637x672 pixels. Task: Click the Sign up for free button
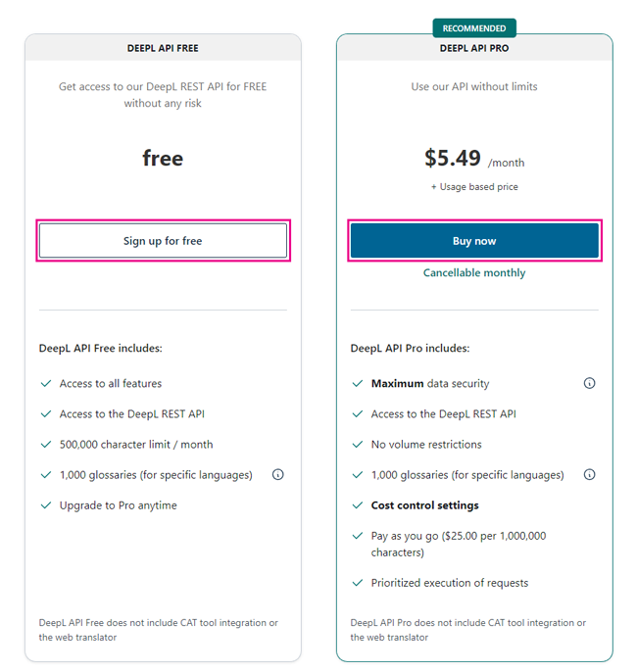[x=163, y=241]
